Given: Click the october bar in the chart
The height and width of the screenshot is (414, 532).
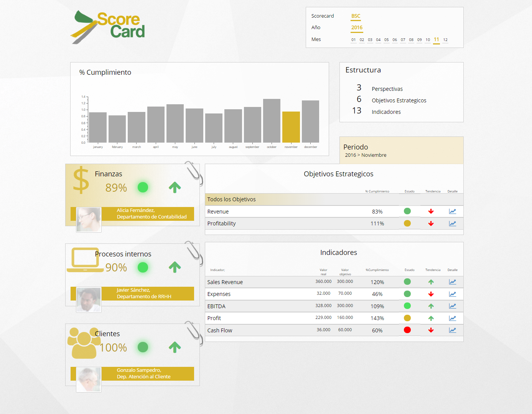Looking at the screenshot, I should [x=272, y=121].
